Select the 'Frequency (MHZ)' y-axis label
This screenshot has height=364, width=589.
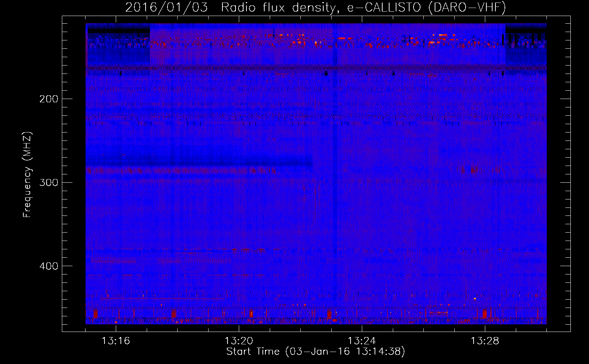[x=27, y=174]
